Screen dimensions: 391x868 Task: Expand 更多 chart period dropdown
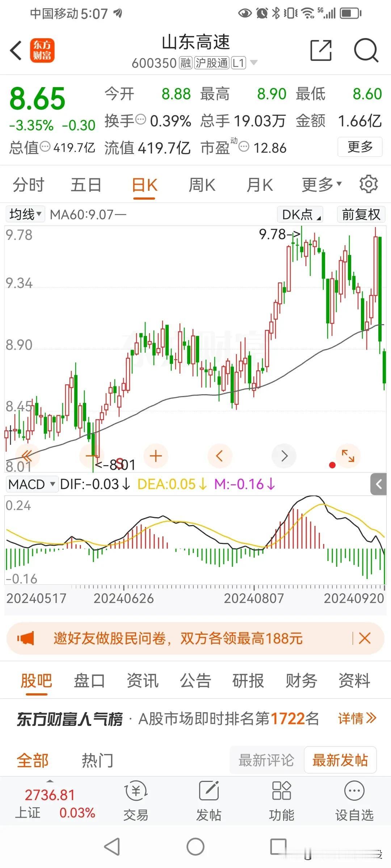pos(321,184)
